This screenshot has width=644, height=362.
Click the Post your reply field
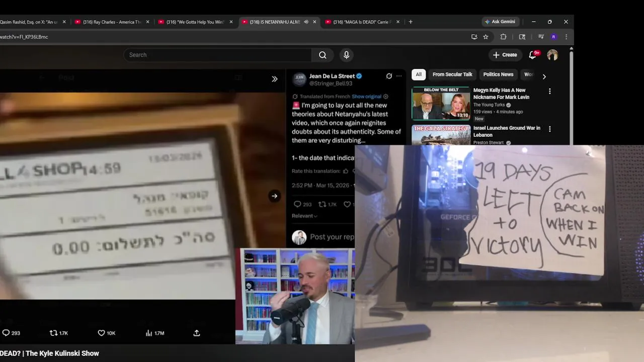332,237
